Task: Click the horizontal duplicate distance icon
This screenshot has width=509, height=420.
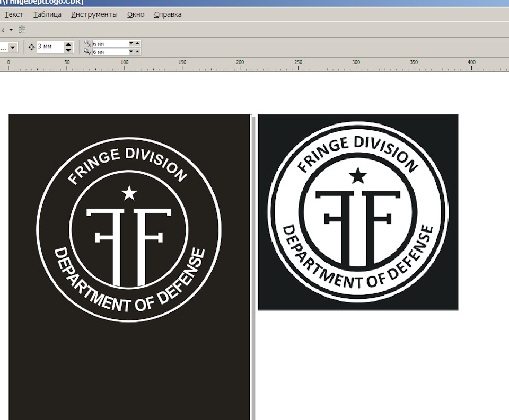Action: coord(87,43)
